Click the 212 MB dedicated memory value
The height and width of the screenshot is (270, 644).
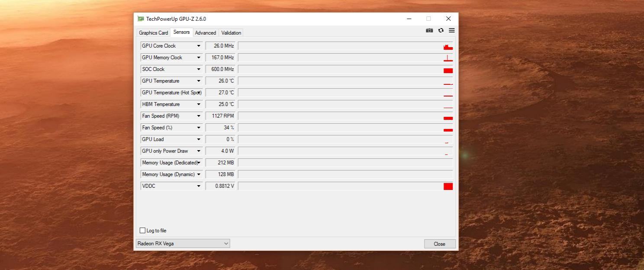pos(220,163)
